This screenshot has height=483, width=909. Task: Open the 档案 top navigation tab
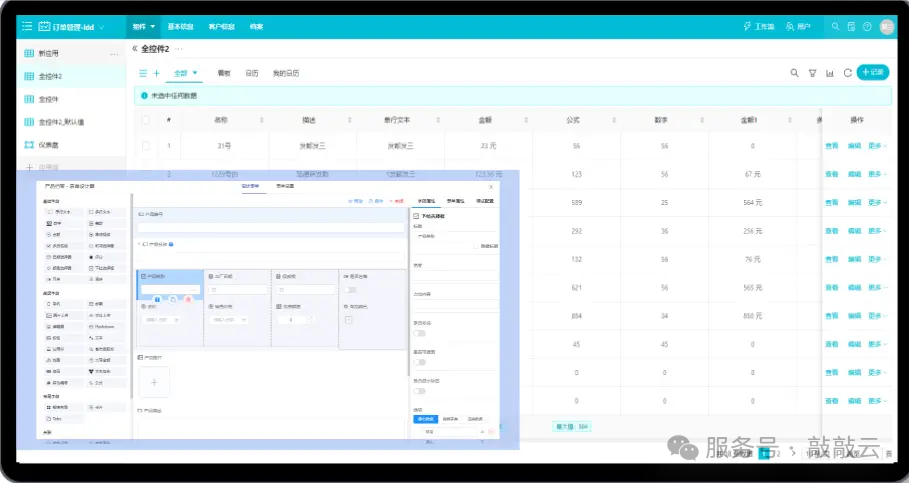256,27
